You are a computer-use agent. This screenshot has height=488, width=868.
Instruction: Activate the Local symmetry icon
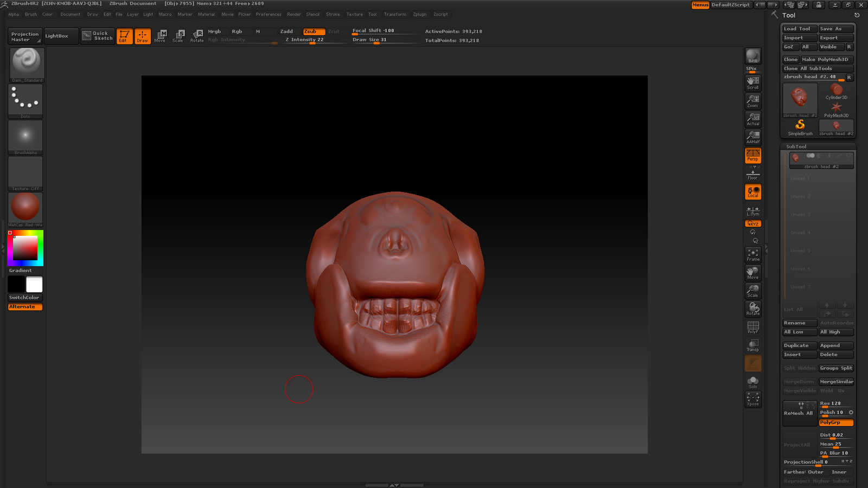[752, 191]
